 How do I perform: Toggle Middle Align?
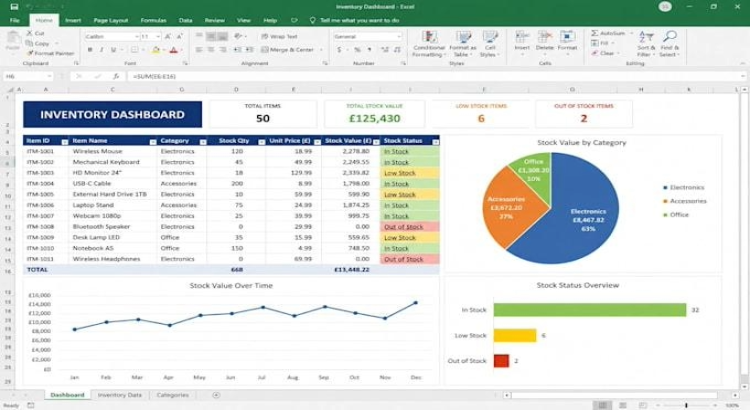210,36
